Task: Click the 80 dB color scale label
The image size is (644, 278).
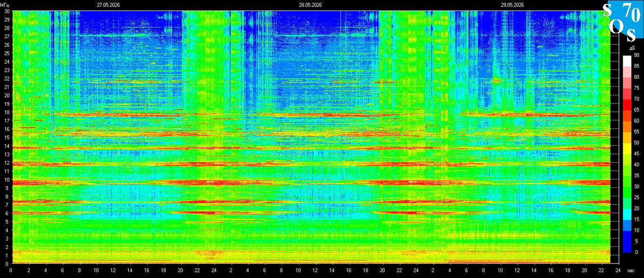Action: [636, 77]
